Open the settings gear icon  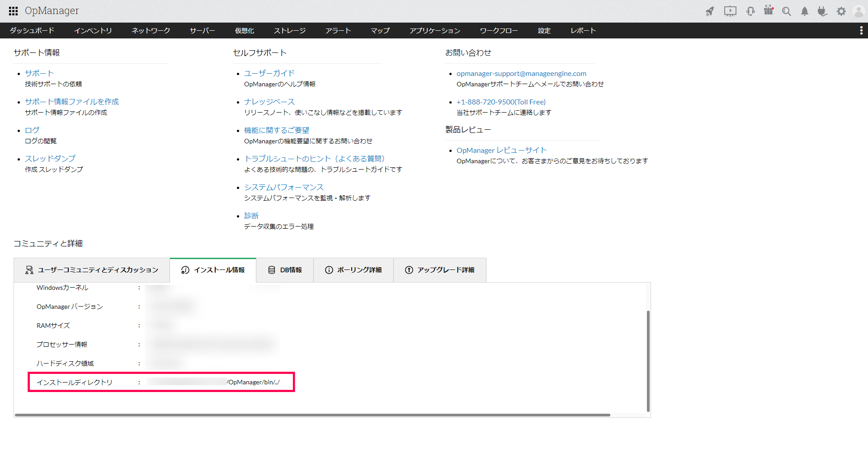[841, 11]
